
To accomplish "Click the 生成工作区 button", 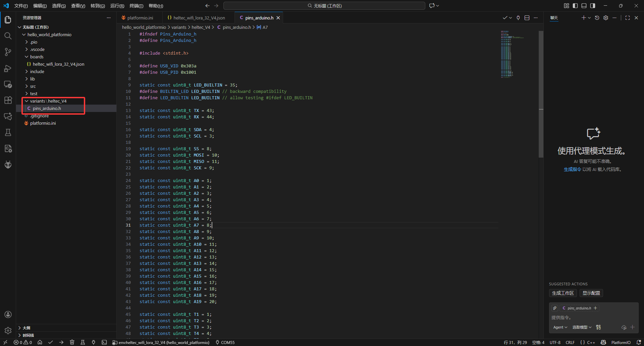I will (x=562, y=293).
